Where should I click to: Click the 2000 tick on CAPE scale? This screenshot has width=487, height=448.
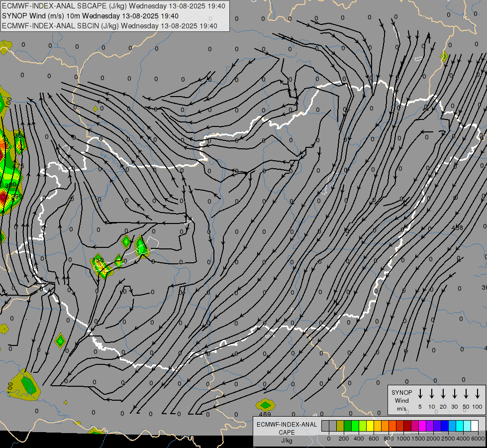coord(433,439)
